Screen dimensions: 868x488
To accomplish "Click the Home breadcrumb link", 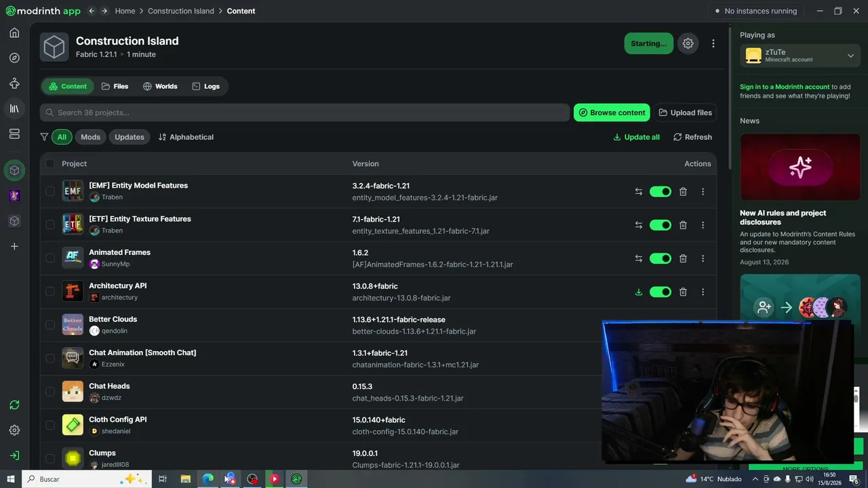I will (125, 11).
